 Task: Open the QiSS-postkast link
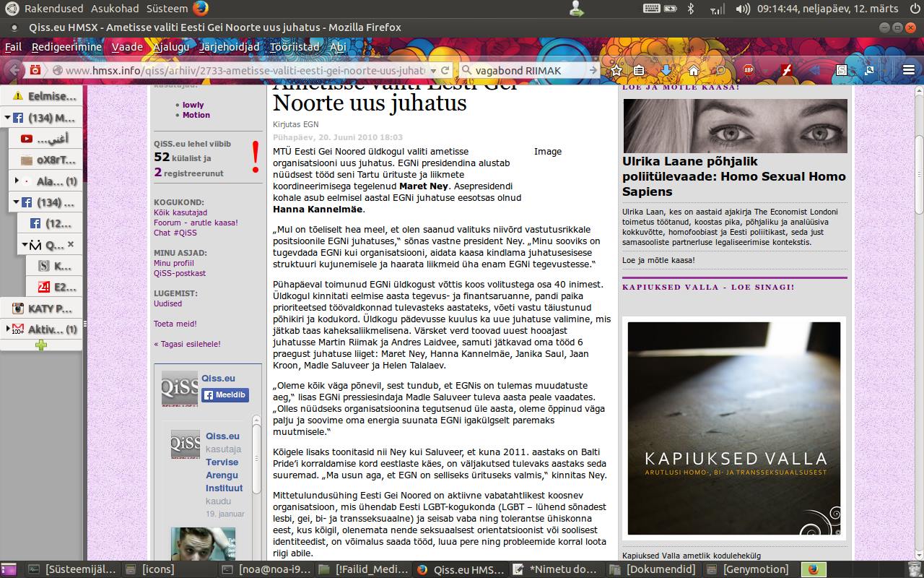tap(180, 273)
